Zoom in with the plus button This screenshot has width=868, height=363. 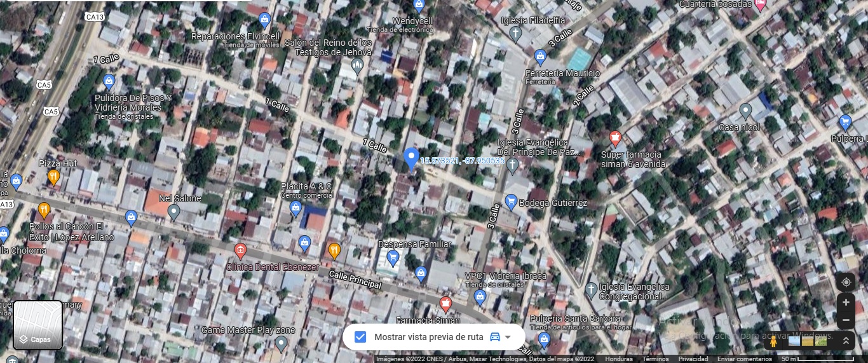click(x=846, y=302)
